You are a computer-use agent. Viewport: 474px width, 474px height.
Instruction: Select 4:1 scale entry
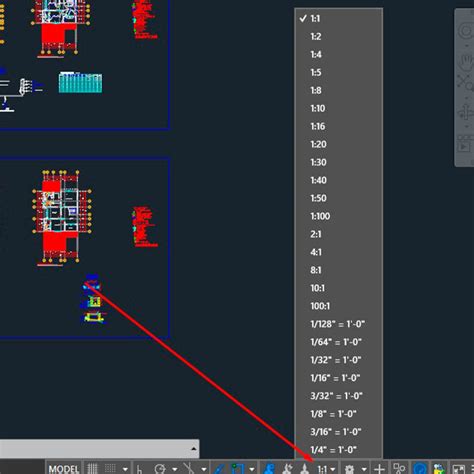339,252
